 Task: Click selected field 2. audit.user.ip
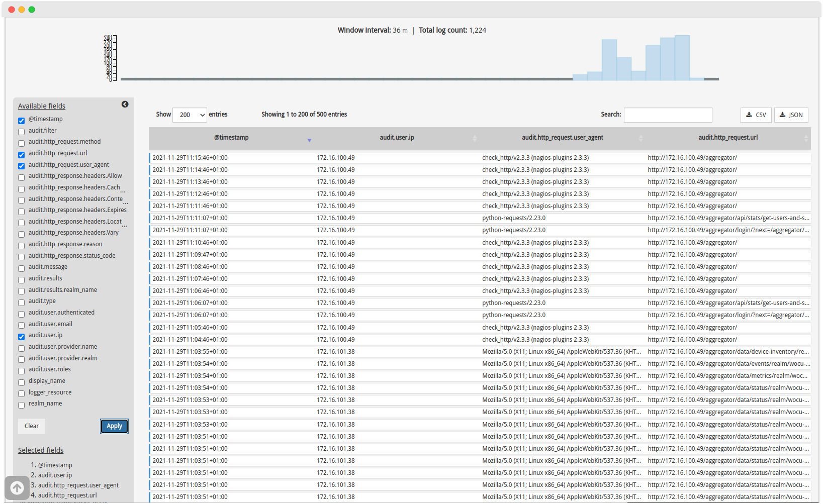(55, 475)
